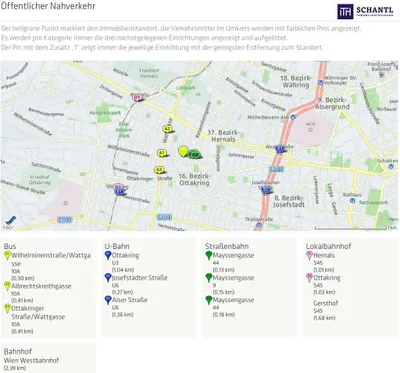400x373 pixels.
Task: Select the yellow A1 bus pin on map
Action: tap(162, 153)
